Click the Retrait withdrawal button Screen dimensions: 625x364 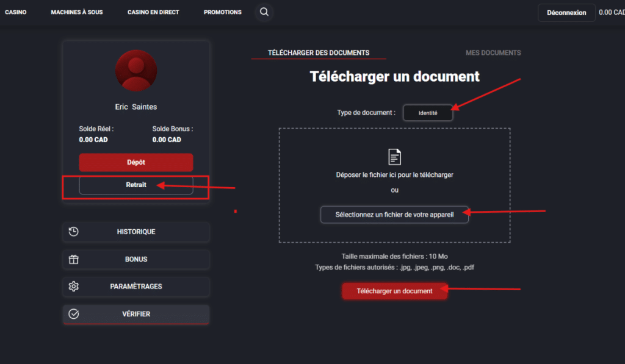tap(136, 185)
